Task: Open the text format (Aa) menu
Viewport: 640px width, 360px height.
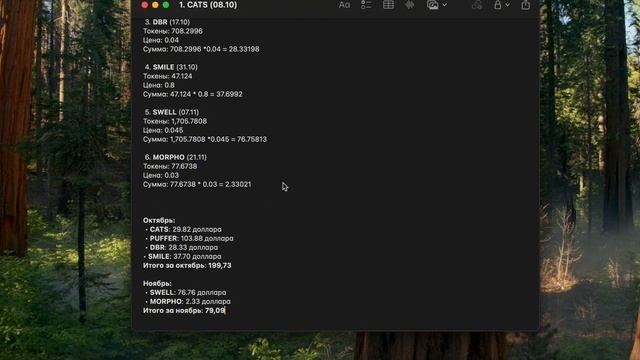Action: pyautogui.click(x=344, y=5)
